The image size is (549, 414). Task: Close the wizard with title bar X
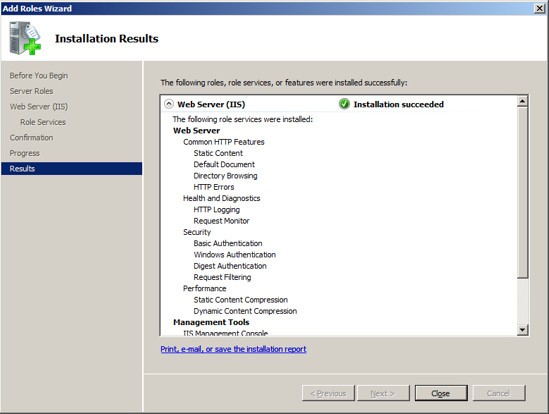(540, 8)
